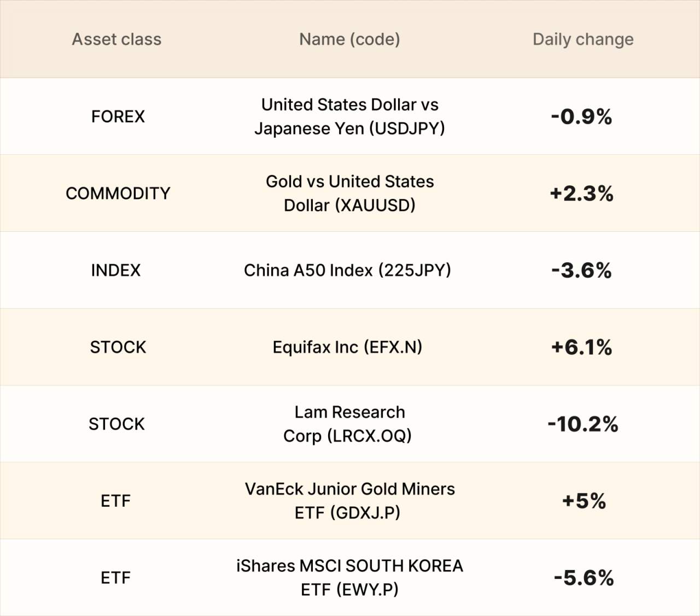Viewport: 700px width, 616px height.
Task: Open VanEck Junior Gold Miners ETF (GDXJ.P)
Action: [x=349, y=501]
